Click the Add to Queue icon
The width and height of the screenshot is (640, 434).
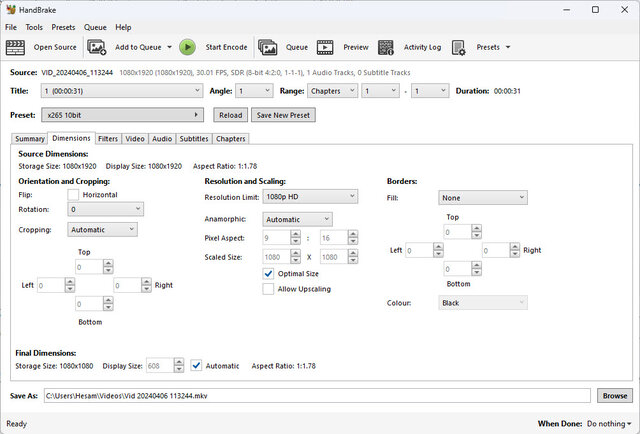click(x=97, y=47)
